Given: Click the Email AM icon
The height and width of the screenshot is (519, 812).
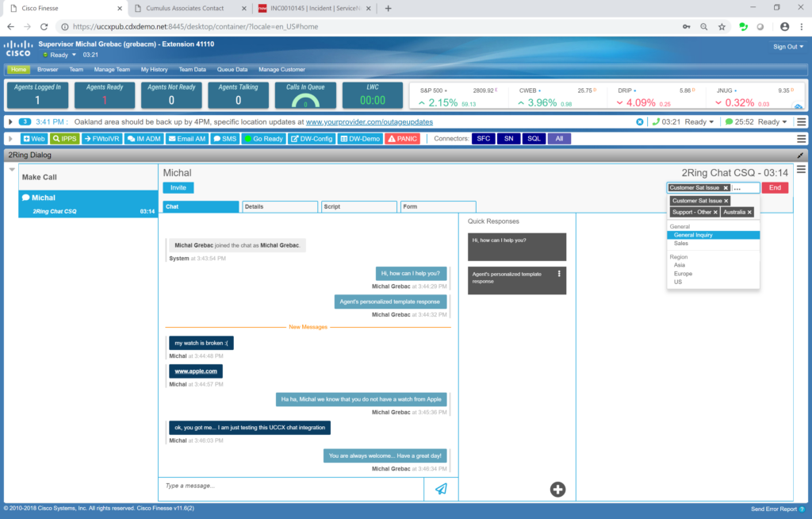Looking at the screenshot, I should (x=187, y=137).
